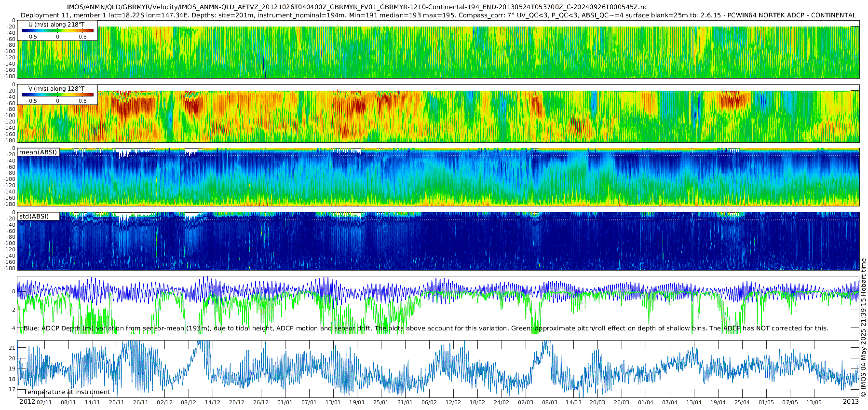Click the NetCDF file path title at top
868x410 pixels.
(357, 7)
